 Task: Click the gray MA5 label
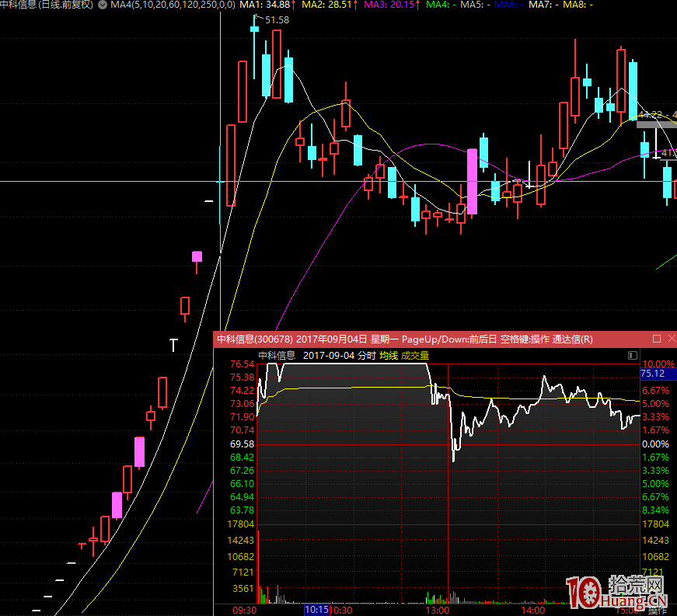[x=475, y=5]
